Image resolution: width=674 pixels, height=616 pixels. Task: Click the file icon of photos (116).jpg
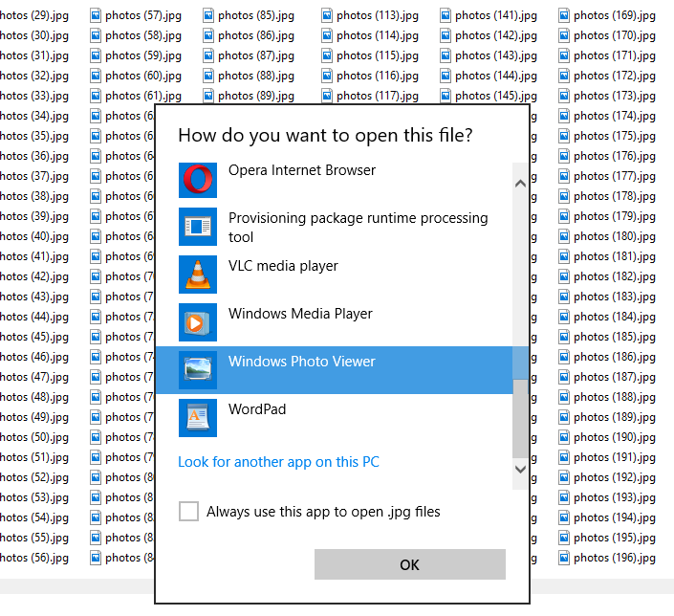click(327, 77)
